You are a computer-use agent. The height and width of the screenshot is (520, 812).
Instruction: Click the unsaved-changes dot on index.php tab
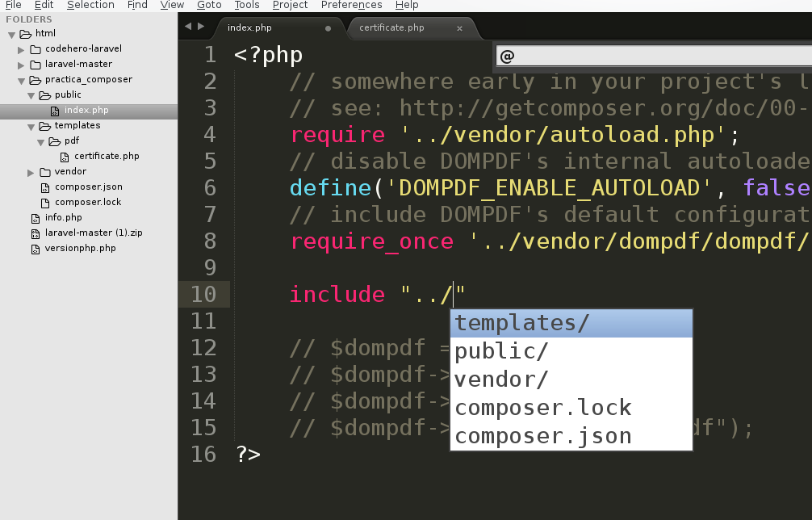pos(327,27)
